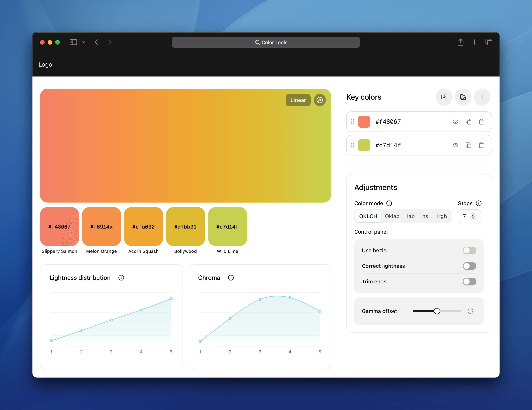Open the Stops info tooltip
The image size is (532, 410).
479,203
